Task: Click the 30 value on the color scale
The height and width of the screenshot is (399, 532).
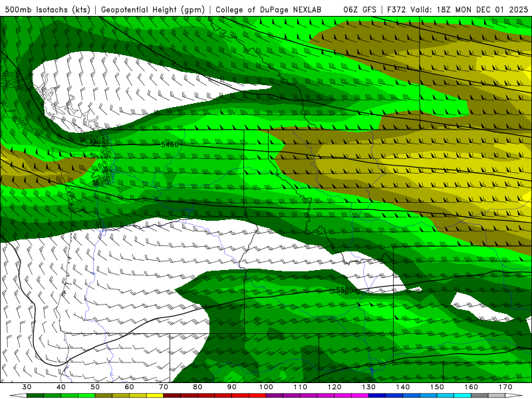Action: (x=27, y=387)
